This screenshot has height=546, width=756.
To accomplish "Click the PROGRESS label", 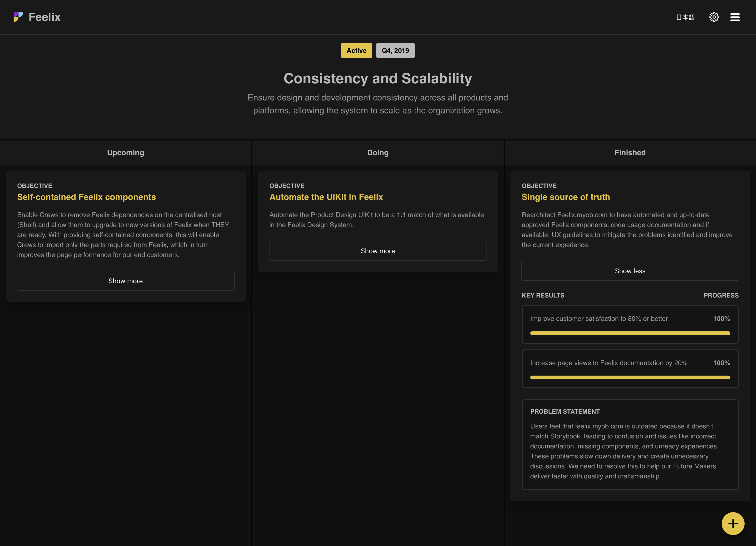I will pos(721,295).
